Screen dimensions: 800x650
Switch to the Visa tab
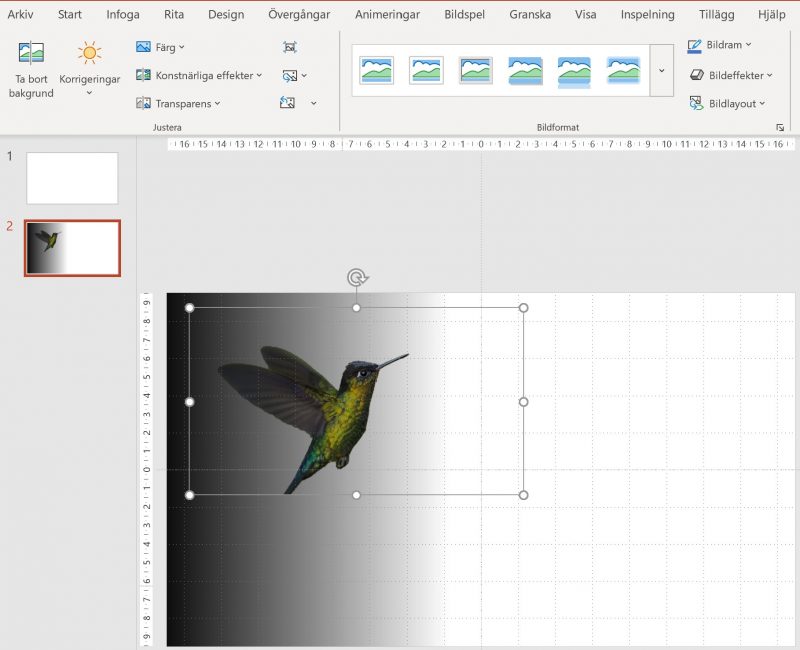[x=585, y=14]
